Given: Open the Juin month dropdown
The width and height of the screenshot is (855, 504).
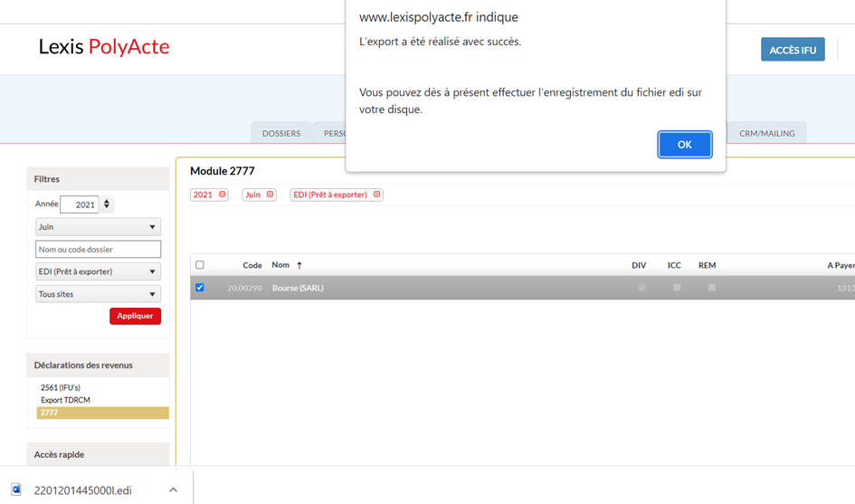Looking at the screenshot, I should (x=98, y=227).
